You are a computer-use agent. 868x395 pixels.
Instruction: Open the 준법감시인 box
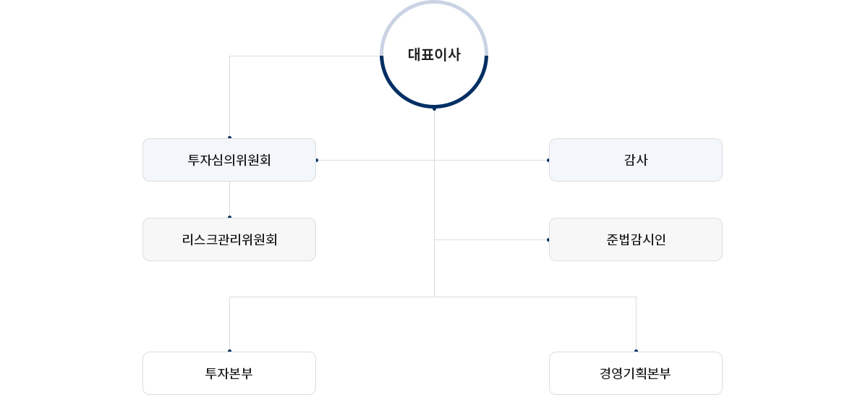point(636,239)
